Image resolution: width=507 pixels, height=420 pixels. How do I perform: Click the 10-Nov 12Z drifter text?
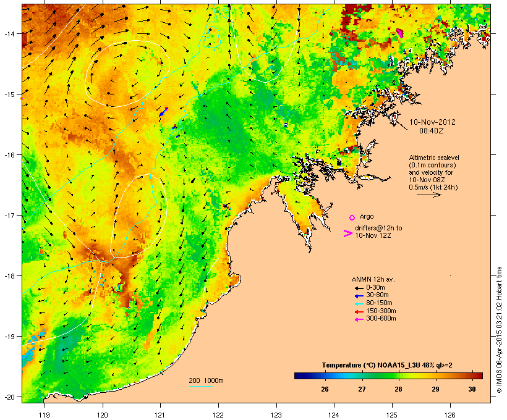click(x=373, y=235)
